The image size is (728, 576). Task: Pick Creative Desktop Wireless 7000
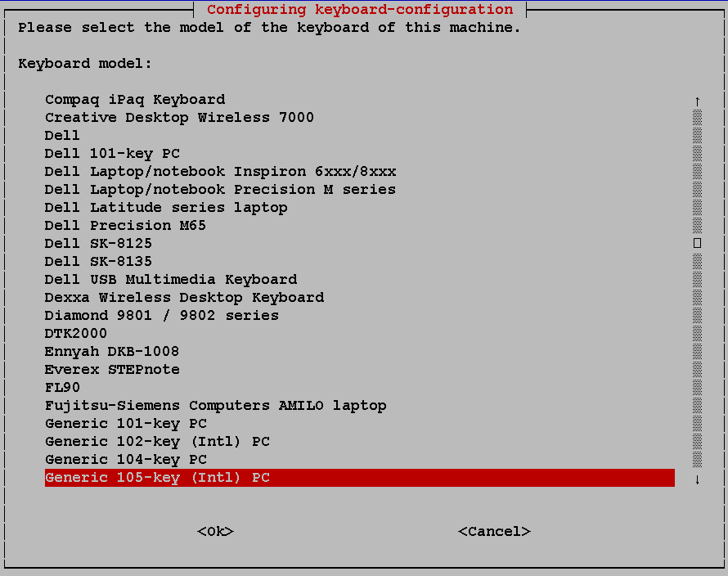pos(179,117)
